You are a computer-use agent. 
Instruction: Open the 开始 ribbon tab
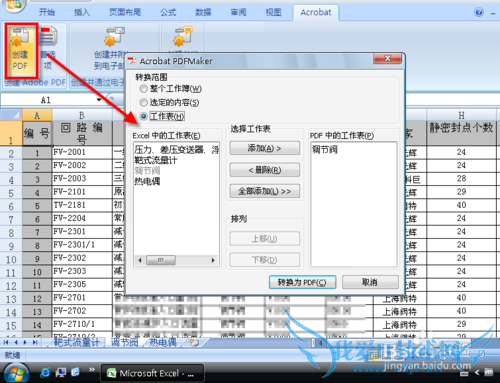46,13
